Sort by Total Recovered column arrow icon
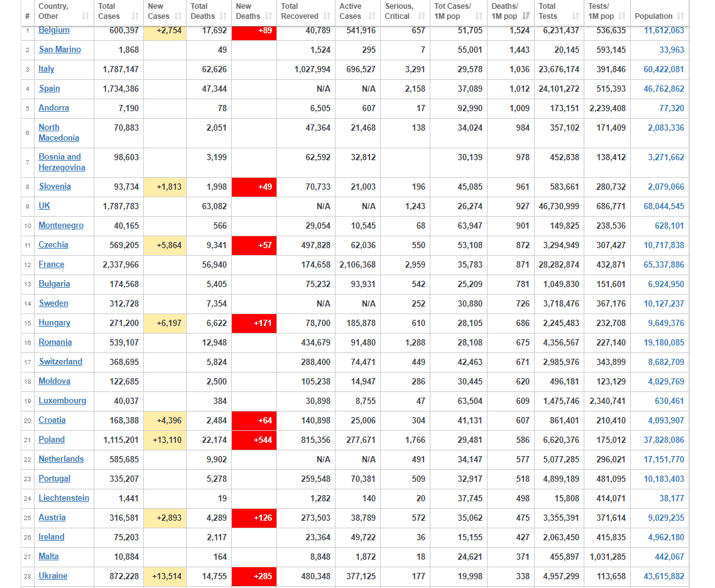Image resolution: width=715 pixels, height=588 pixels. pos(328,16)
